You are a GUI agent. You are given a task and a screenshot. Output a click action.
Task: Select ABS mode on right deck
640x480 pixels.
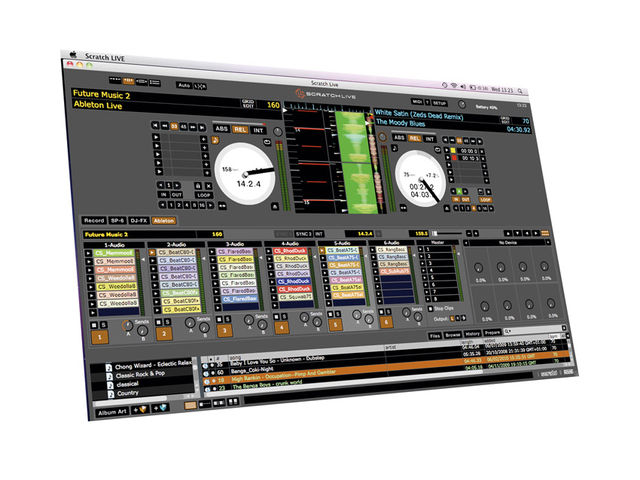399,138
